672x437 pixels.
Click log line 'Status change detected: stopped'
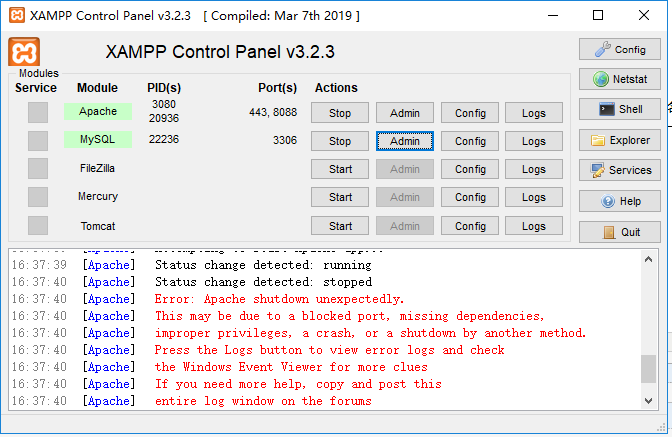click(x=263, y=282)
